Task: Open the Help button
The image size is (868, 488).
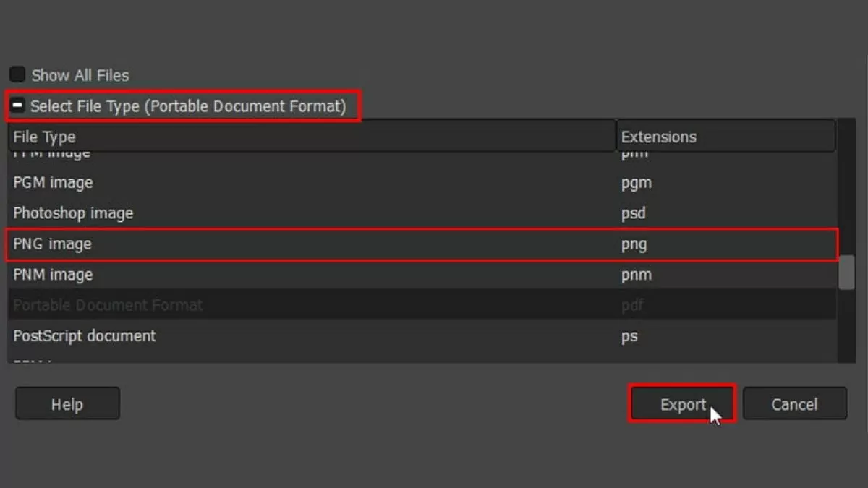Action: pos(67,403)
